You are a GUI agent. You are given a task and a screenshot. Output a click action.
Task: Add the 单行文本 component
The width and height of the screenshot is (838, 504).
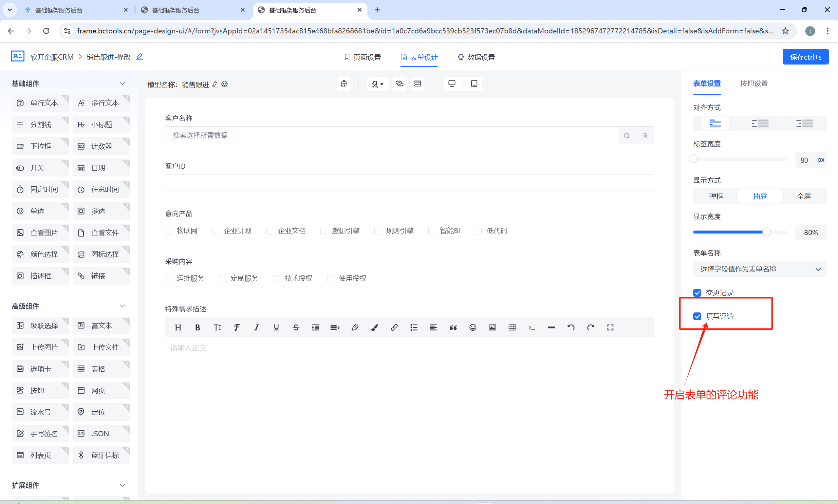[40, 103]
